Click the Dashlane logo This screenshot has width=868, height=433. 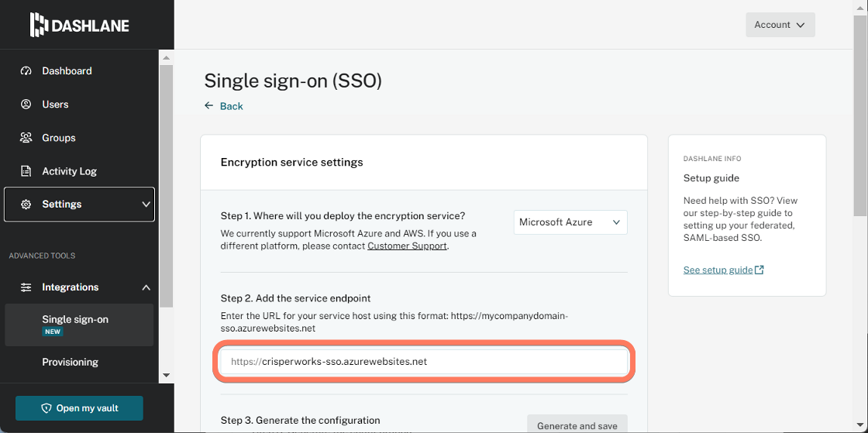pos(79,25)
